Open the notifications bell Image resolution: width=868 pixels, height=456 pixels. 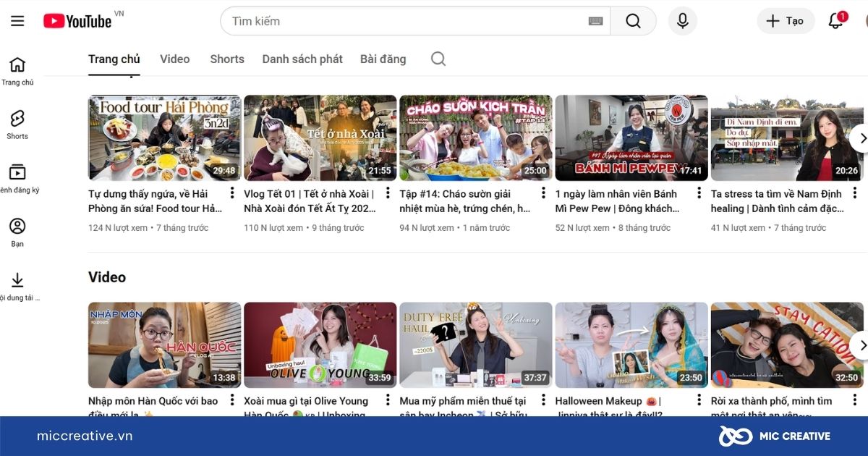[x=835, y=20]
